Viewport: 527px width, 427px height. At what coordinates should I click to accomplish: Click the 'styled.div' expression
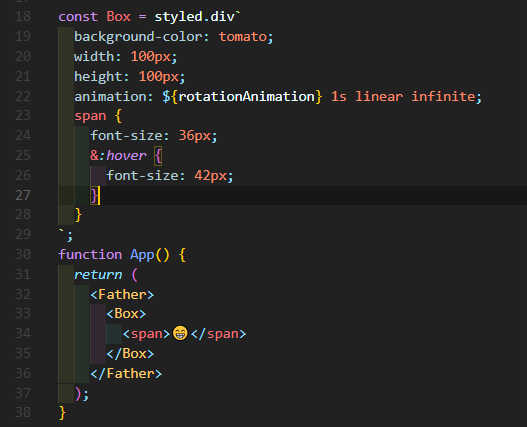(195, 17)
